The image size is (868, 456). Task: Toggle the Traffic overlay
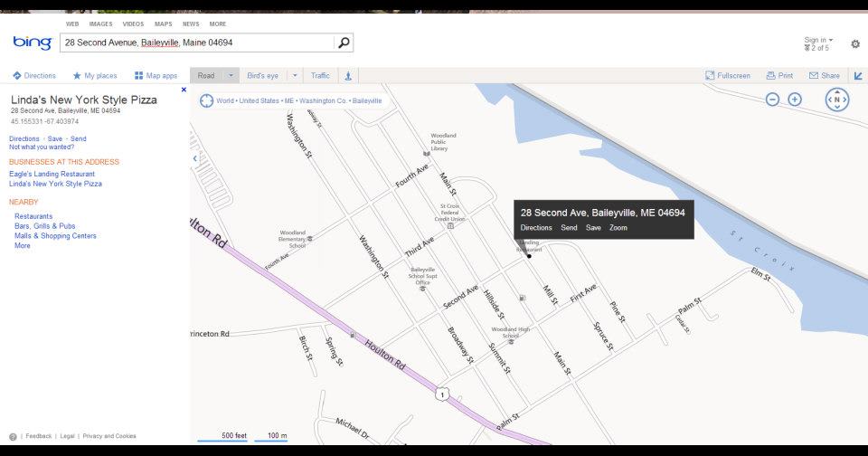[320, 75]
